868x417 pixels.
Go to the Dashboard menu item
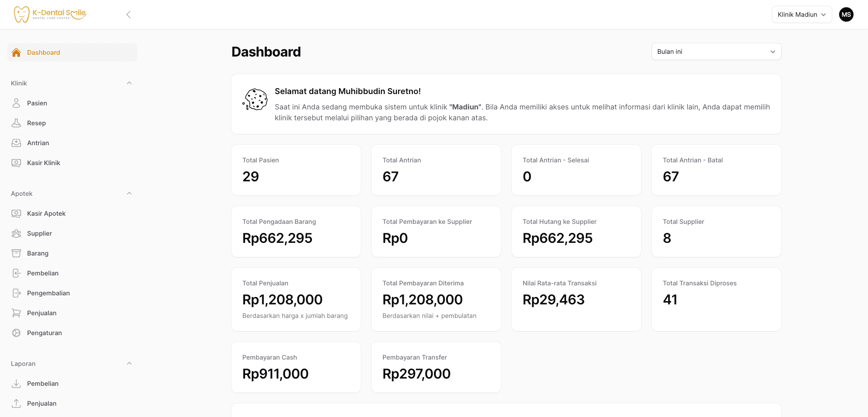(x=43, y=52)
